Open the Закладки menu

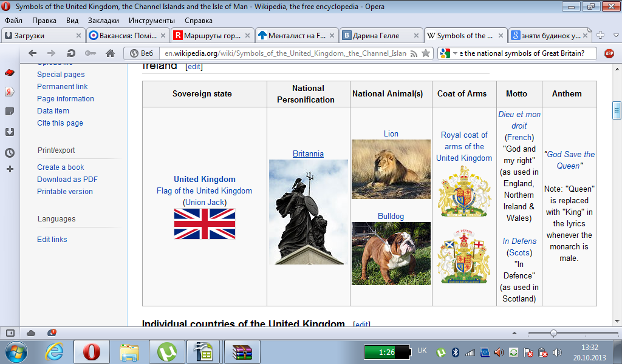point(103,21)
